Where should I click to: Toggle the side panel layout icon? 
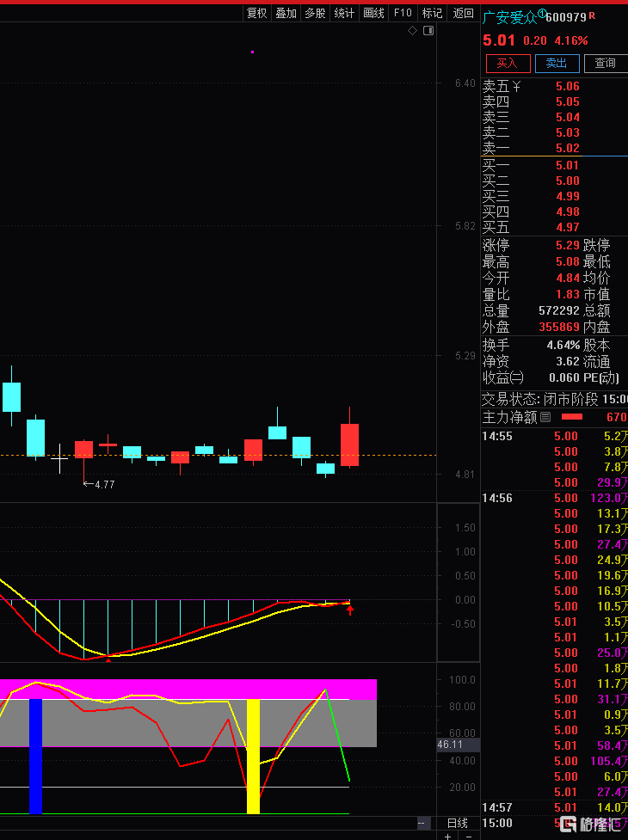coord(428,30)
